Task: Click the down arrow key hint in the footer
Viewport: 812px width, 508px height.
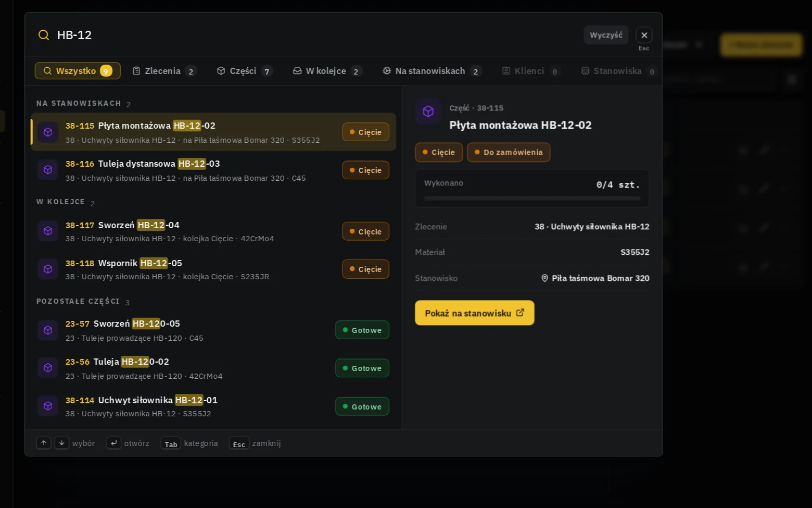Action: tap(61, 443)
